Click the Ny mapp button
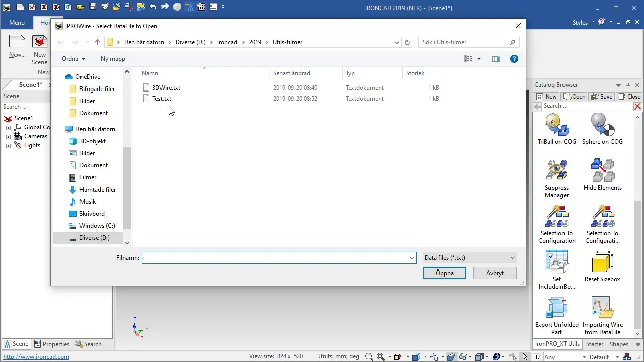 [x=113, y=59]
